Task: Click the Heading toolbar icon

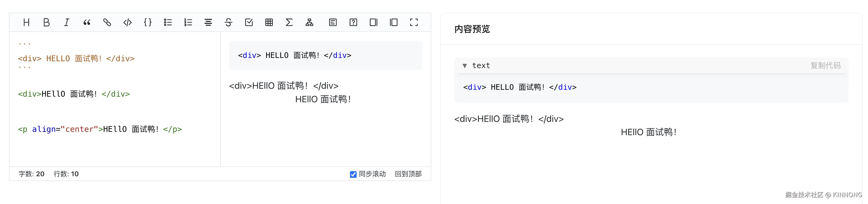Action: (26, 22)
